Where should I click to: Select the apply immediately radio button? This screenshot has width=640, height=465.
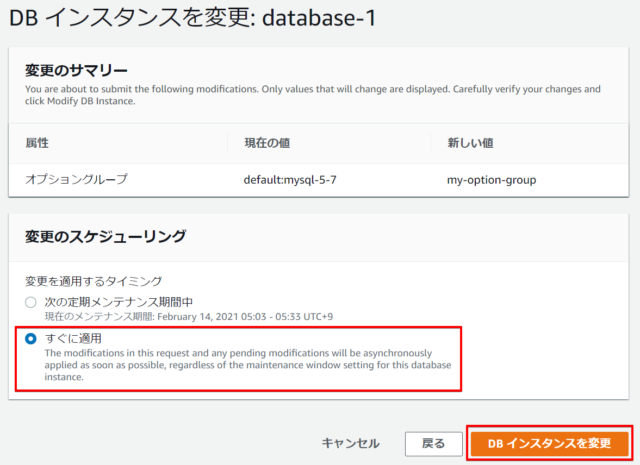click(x=31, y=339)
